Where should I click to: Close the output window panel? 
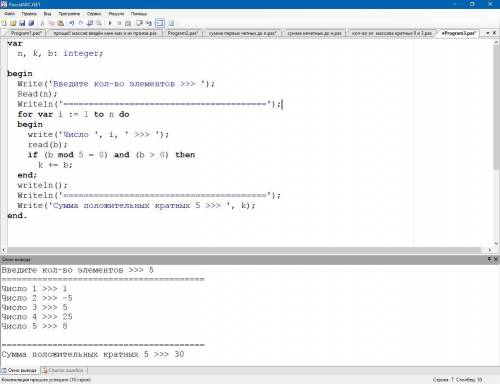pos(496,259)
